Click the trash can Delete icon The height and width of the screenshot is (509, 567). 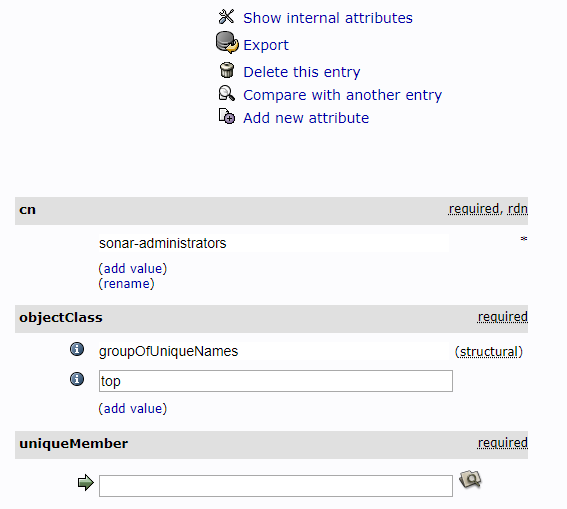click(x=227, y=70)
